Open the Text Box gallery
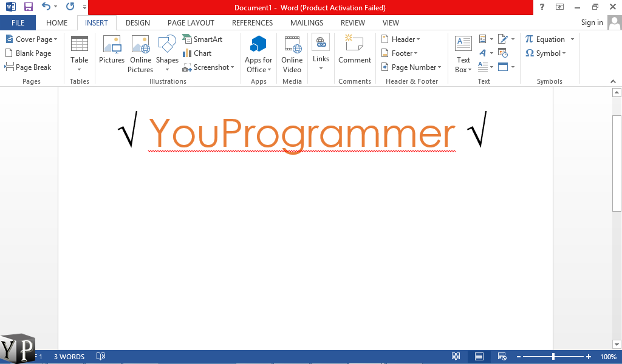622x364 pixels. click(x=463, y=54)
